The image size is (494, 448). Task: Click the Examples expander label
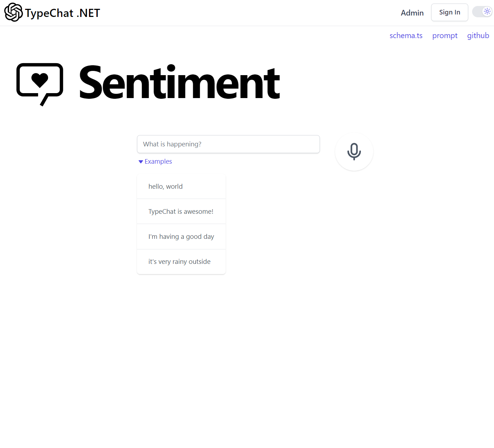tap(158, 162)
